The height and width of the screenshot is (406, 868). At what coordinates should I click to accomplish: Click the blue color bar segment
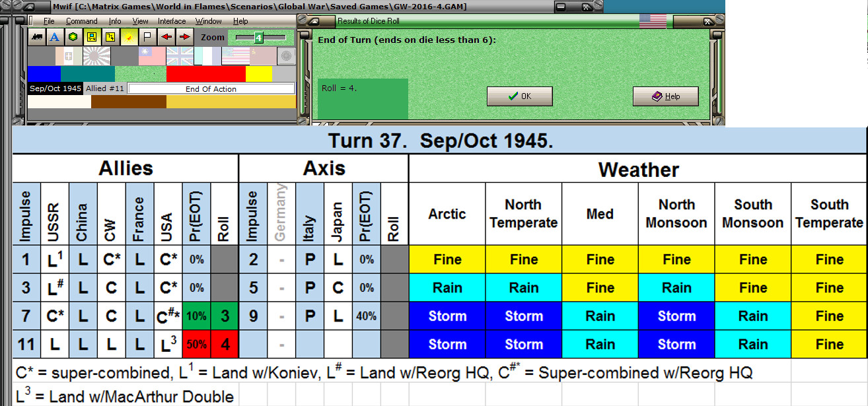(44, 73)
